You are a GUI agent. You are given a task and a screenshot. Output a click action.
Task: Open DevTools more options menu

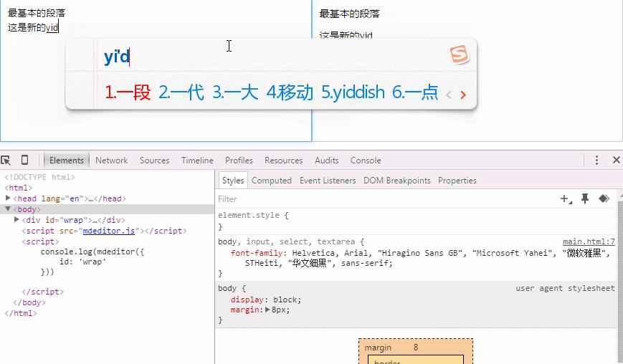click(x=596, y=160)
